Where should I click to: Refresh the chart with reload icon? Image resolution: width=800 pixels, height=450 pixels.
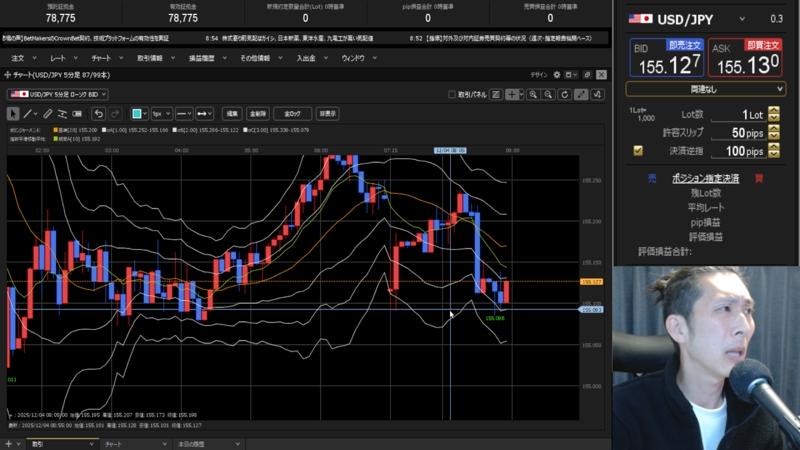point(564,94)
